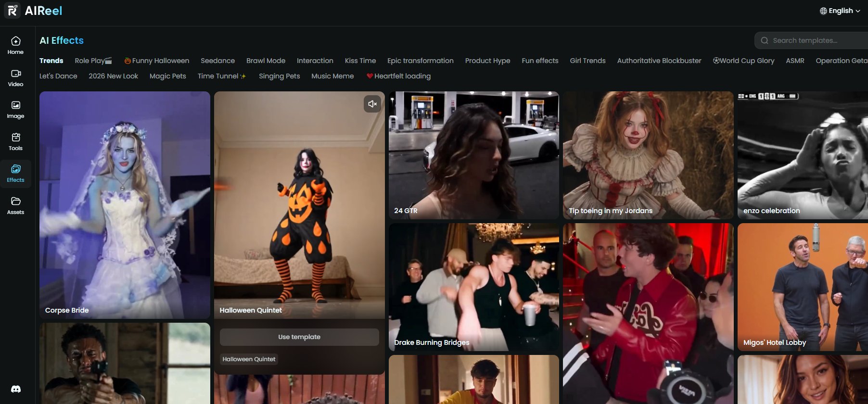
Task: Open the 24 GTR template thumbnail
Action: [x=474, y=155]
